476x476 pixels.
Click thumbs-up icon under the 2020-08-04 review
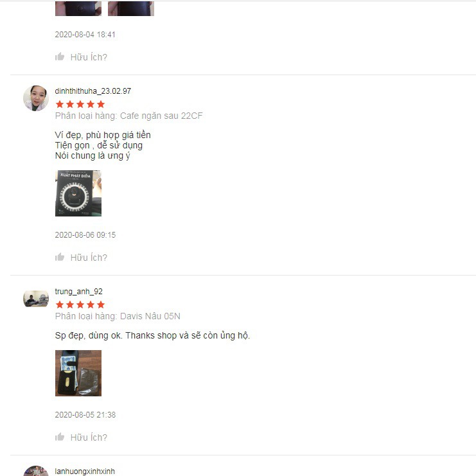pyautogui.click(x=60, y=57)
